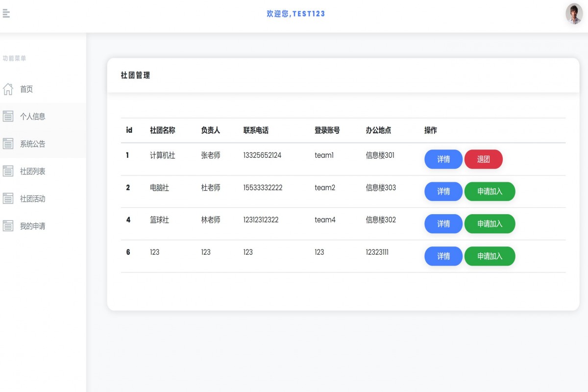Open 我的申请 from sidebar

tap(32, 225)
